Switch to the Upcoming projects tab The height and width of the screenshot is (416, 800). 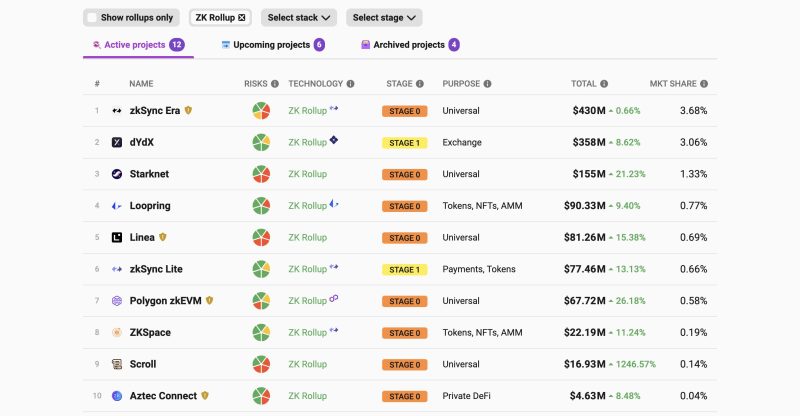[273, 45]
